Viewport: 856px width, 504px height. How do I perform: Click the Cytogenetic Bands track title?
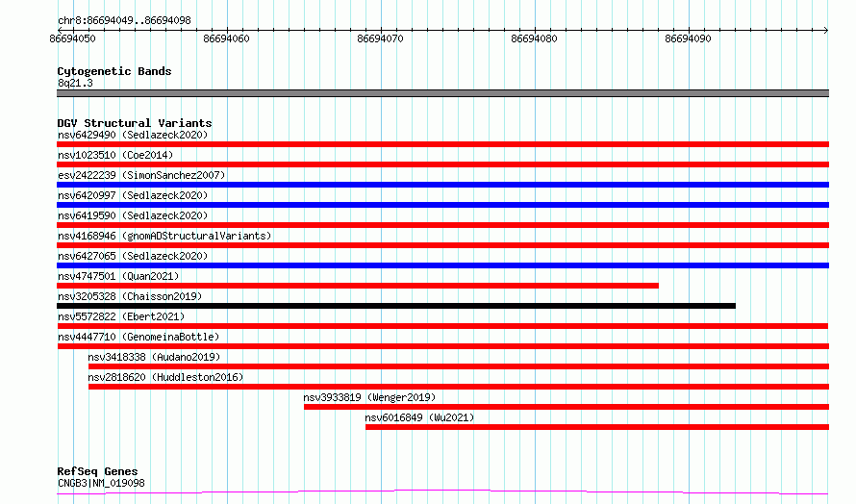point(114,71)
